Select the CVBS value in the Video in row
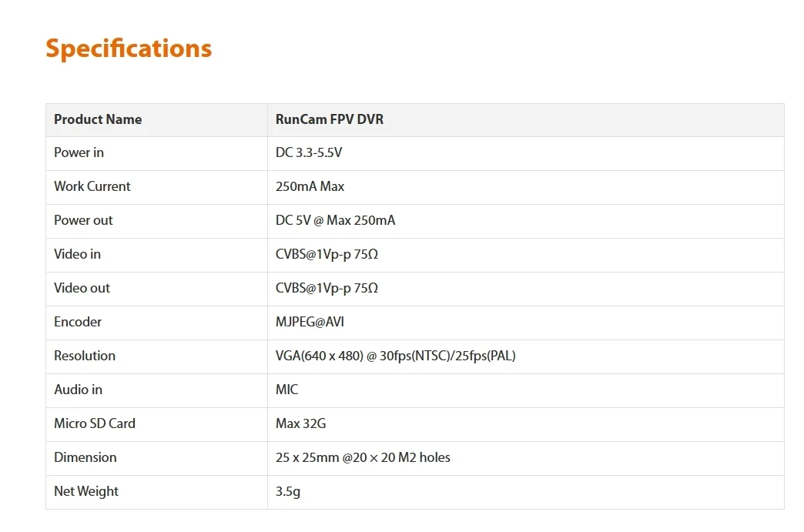Image resolution: width=804 pixels, height=532 pixels. (x=327, y=254)
